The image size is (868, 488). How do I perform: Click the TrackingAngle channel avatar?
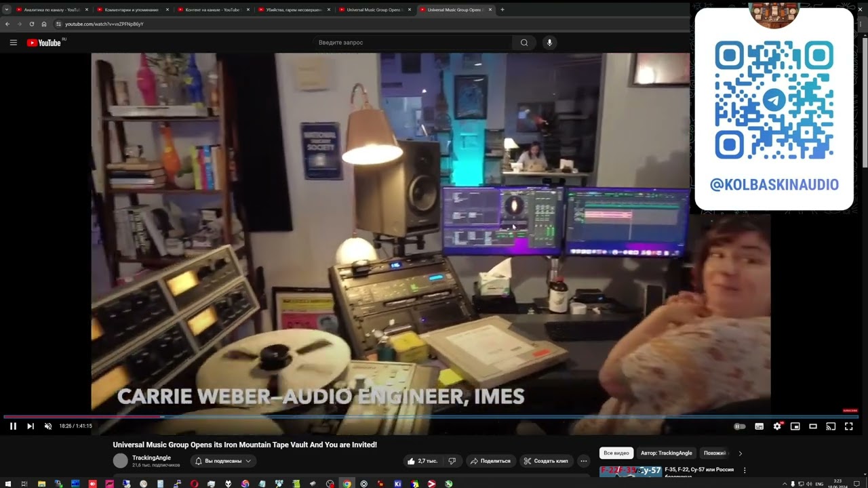coord(121,461)
